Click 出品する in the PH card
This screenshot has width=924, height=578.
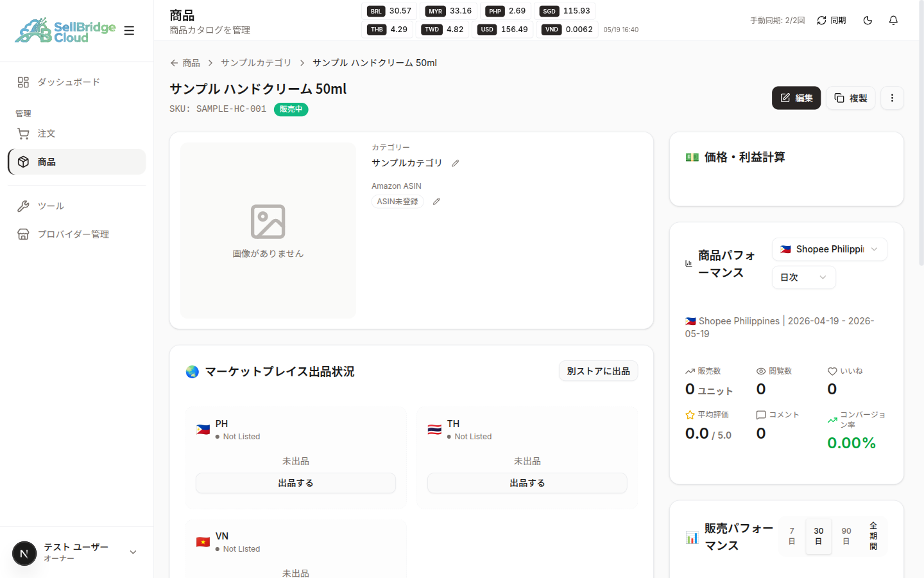coord(296,483)
